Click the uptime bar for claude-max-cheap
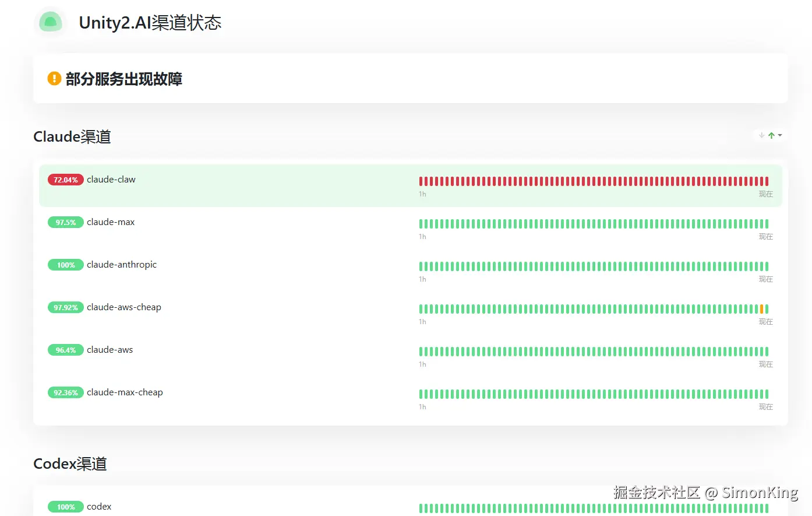 tap(594, 394)
